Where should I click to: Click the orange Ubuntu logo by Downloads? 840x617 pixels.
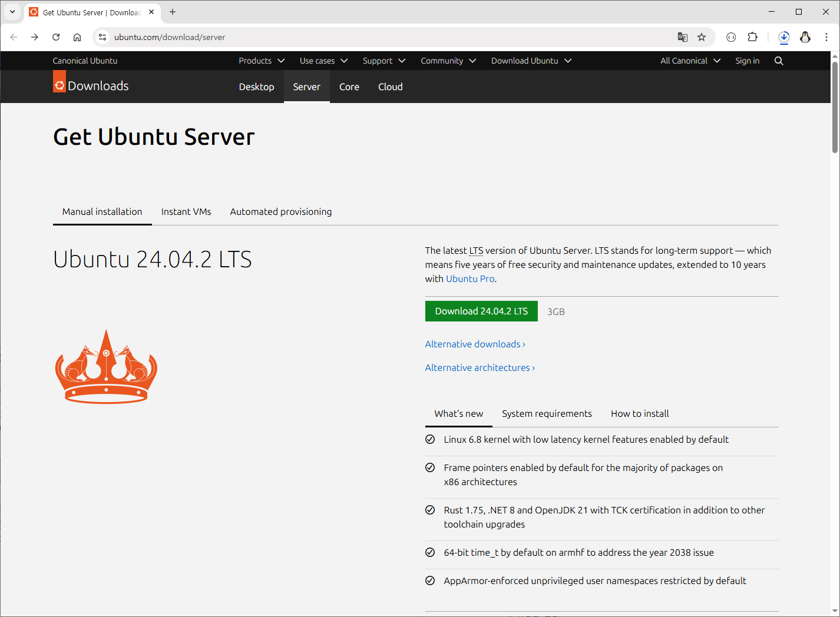tap(59, 82)
